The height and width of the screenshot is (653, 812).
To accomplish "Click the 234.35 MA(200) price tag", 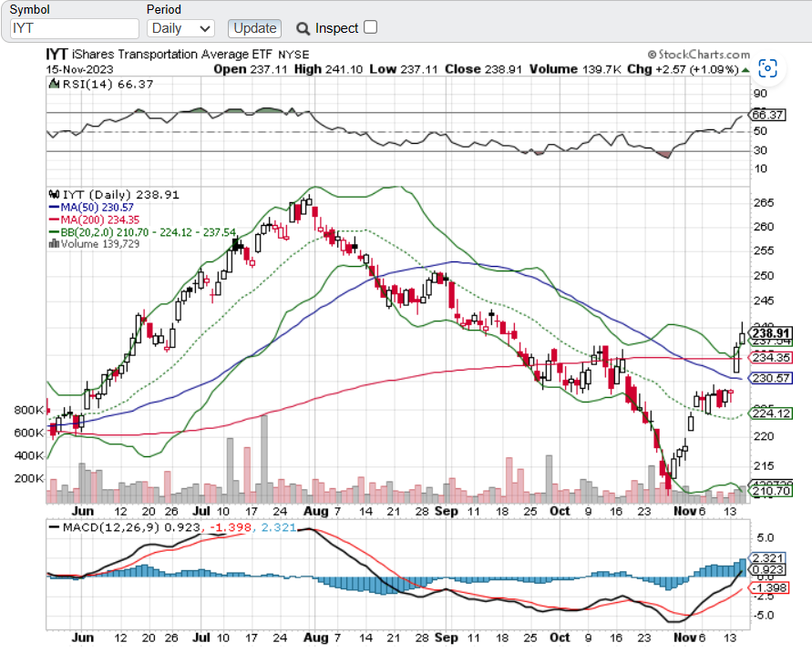I will click(x=770, y=358).
